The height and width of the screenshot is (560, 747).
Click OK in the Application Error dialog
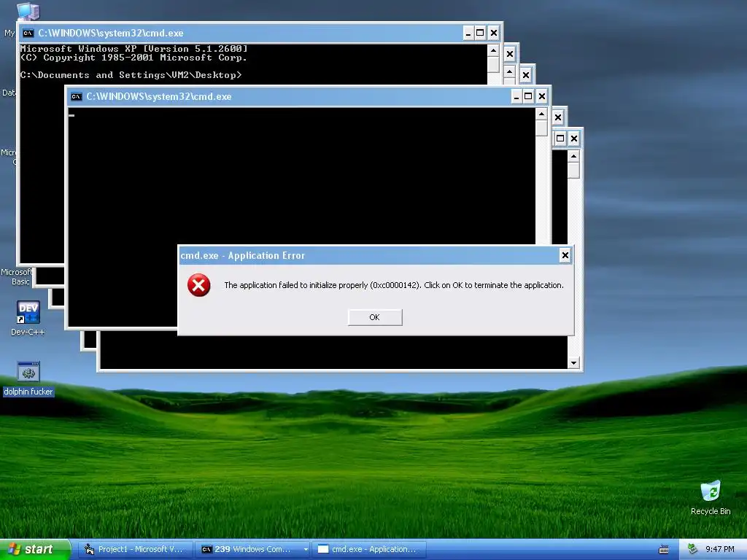375,317
